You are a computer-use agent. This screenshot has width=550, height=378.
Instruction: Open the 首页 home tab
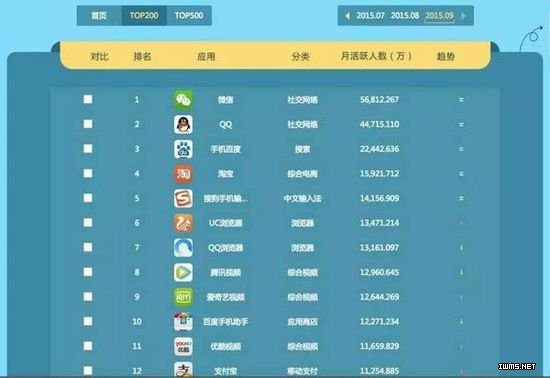click(x=99, y=15)
